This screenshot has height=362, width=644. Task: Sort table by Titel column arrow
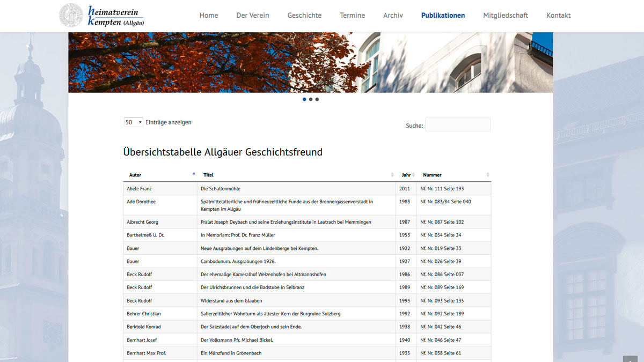point(393,175)
